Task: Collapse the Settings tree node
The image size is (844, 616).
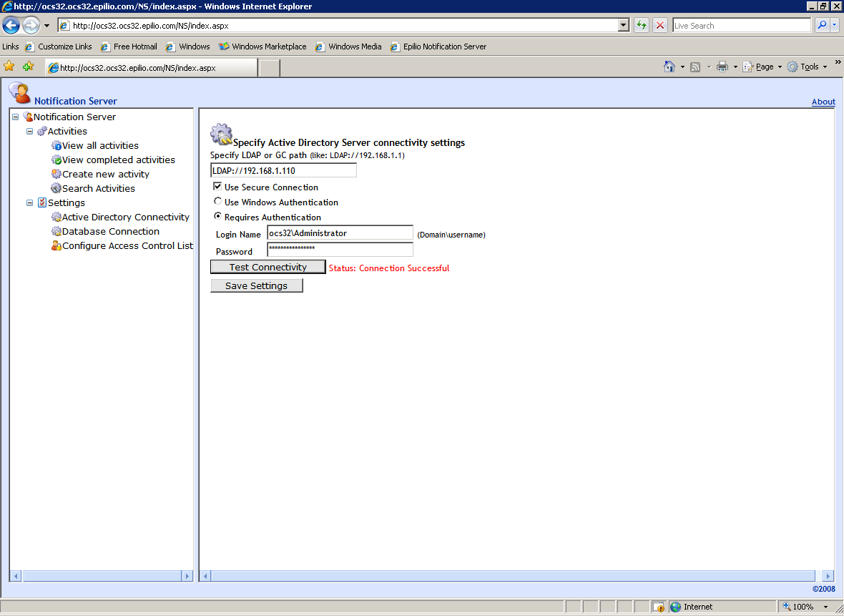Action: tap(29, 203)
